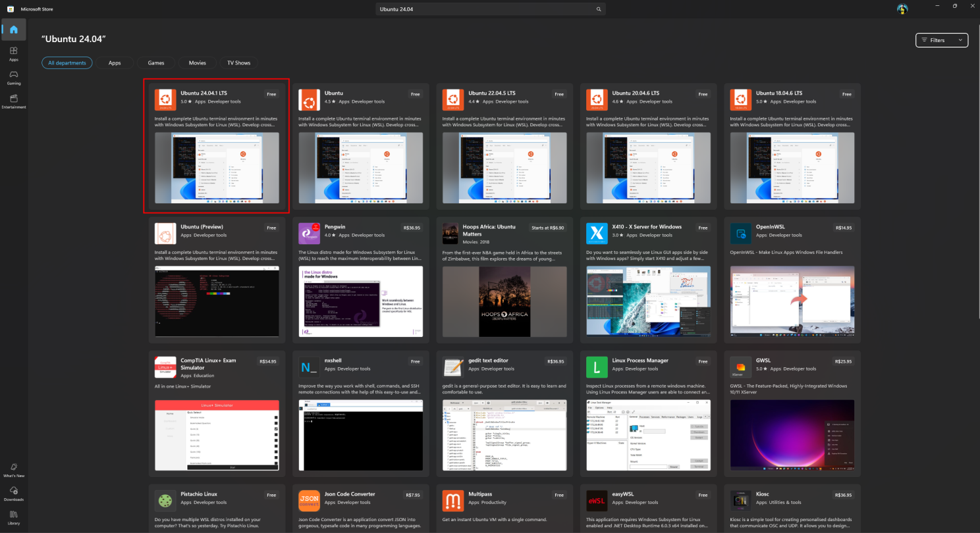Open Library in the sidebar
The image size is (980, 533).
coord(14,517)
